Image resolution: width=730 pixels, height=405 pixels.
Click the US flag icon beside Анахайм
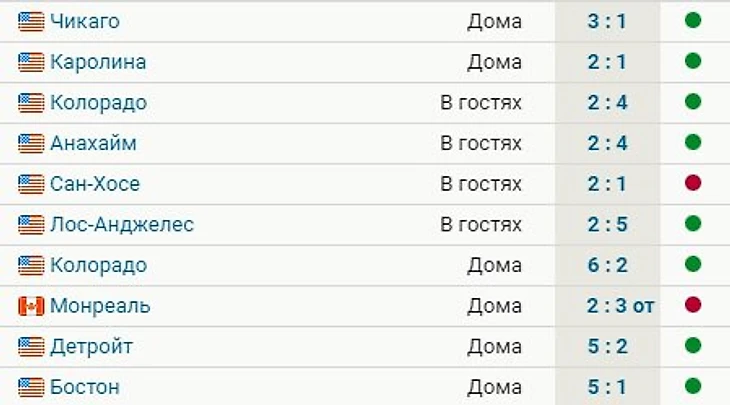click(x=31, y=143)
